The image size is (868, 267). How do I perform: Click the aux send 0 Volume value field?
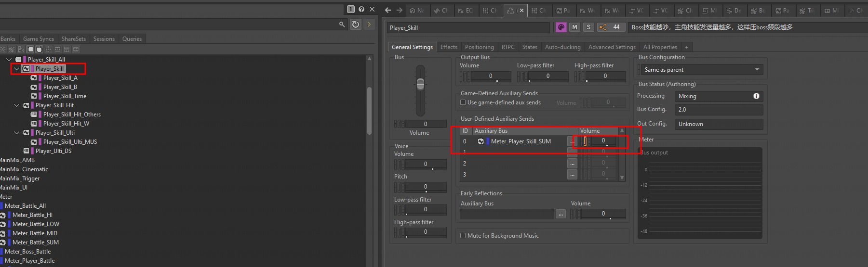point(603,141)
